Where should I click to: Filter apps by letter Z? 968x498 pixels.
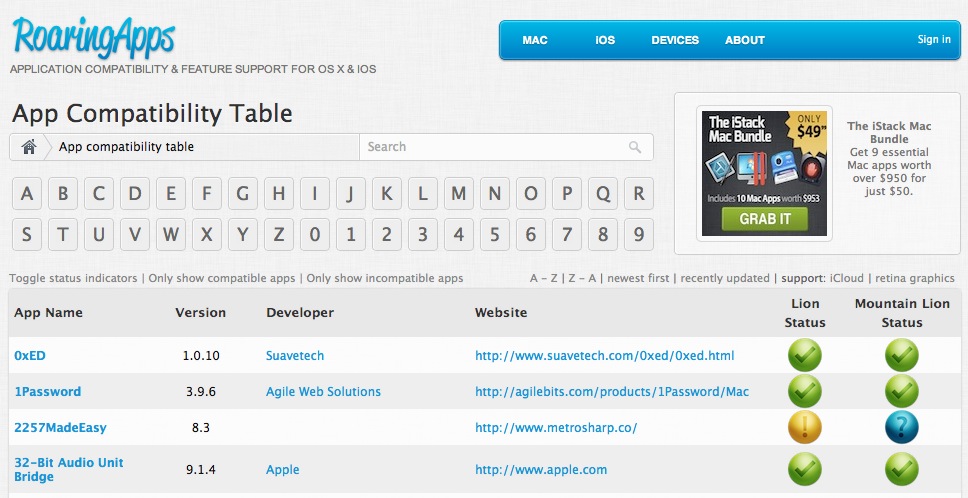(x=279, y=234)
